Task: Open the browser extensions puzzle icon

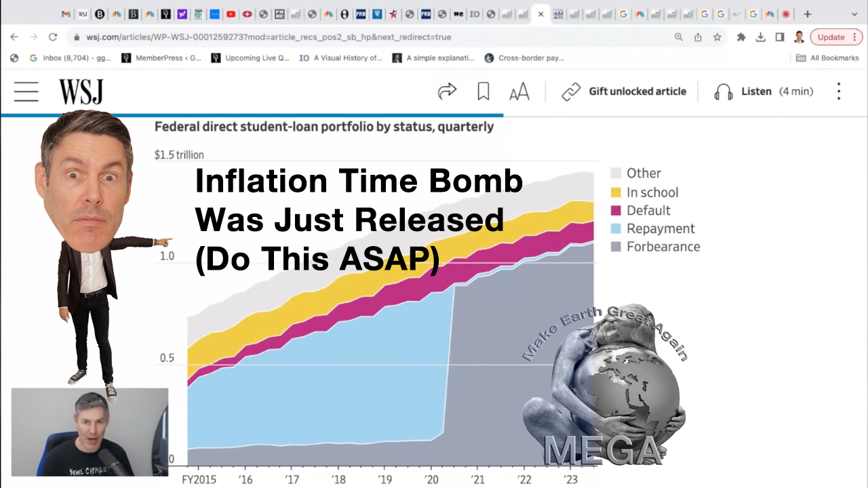Action: pos(741,37)
